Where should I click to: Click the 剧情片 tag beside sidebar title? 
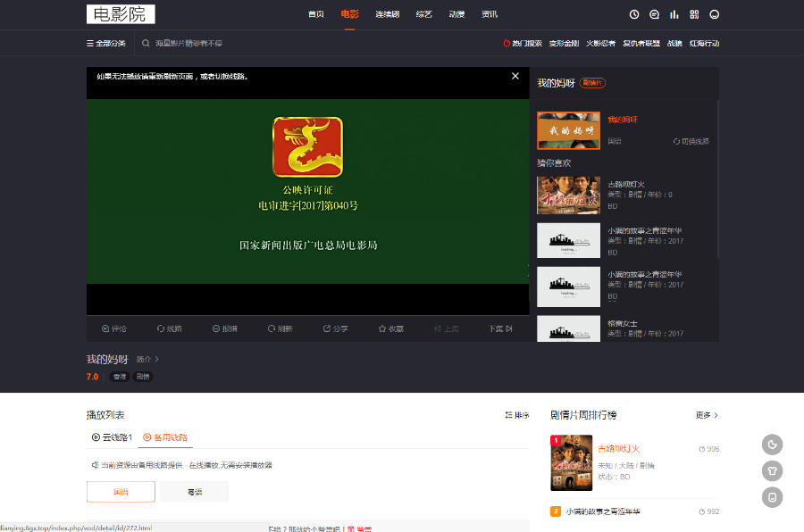[x=592, y=82]
